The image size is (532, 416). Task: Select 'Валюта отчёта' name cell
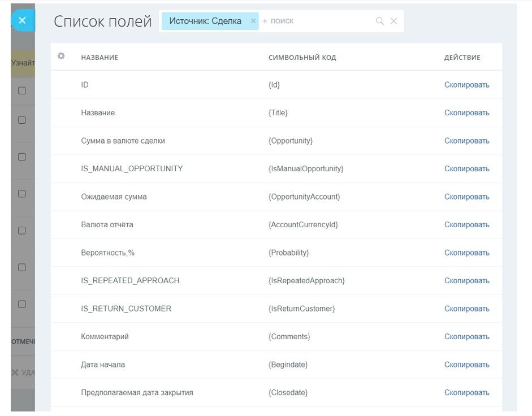pyautogui.click(x=107, y=224)
